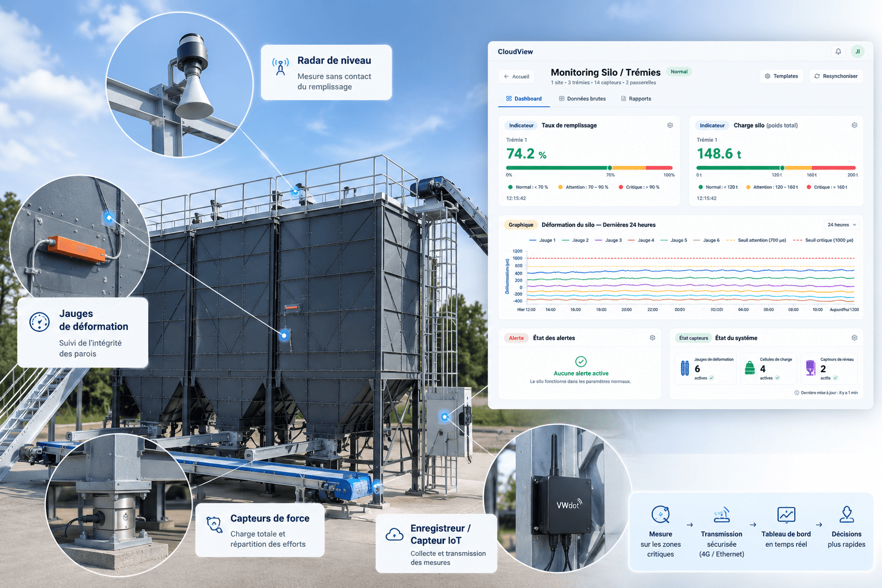Toggle Jauge 4 series in chart legend
Viewport: 882px width, 588px height.
tap(641, 240)
